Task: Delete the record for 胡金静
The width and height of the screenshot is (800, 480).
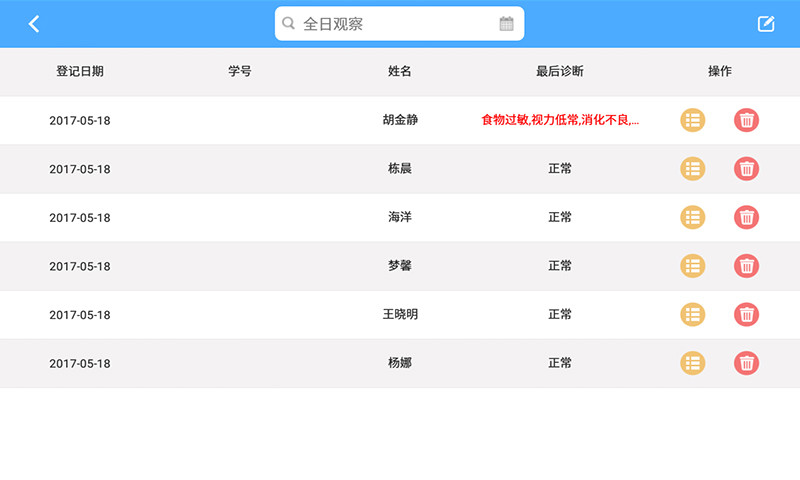Action: [x=746, y=120]
